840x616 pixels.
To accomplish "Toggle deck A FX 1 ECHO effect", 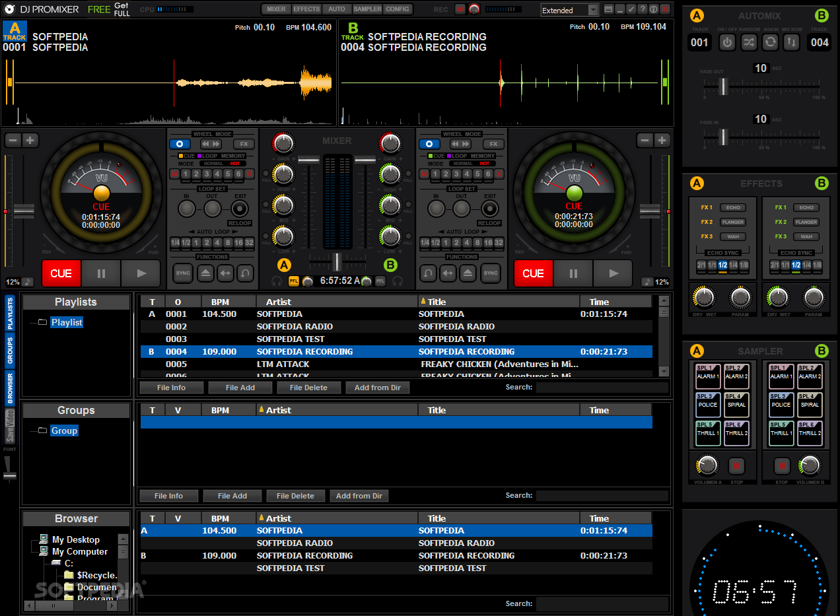I will click(732, 207).
